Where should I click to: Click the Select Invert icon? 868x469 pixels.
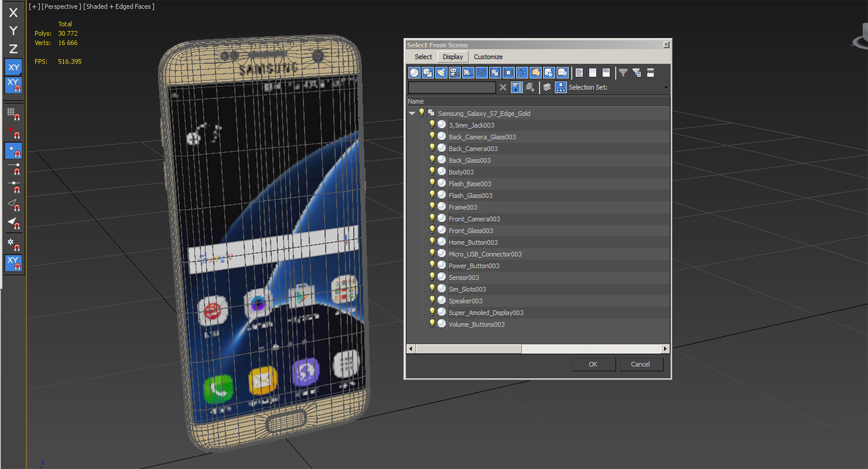606,73
